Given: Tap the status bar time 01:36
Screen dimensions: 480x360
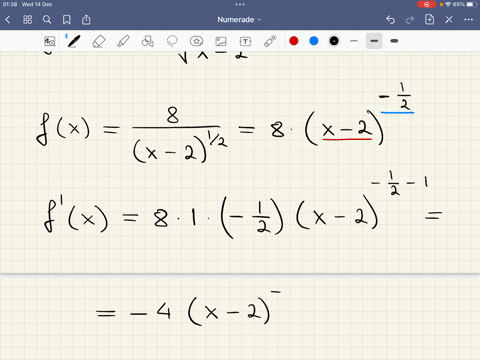Looking at the screenshot, I should click(10, 4).
